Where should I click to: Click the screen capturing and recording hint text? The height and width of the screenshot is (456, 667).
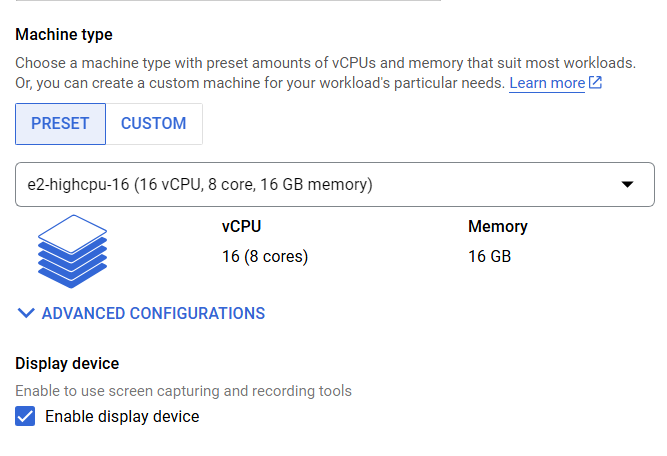click(x=183, y=391)
